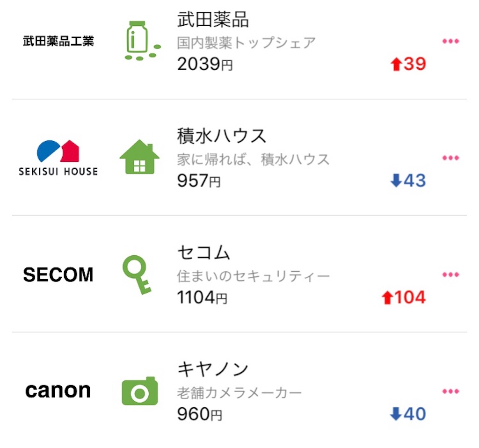The height and width of the screenshot is (448, 479).
Task: Select the 武田薬品 stock title
Action: (213, 19)
